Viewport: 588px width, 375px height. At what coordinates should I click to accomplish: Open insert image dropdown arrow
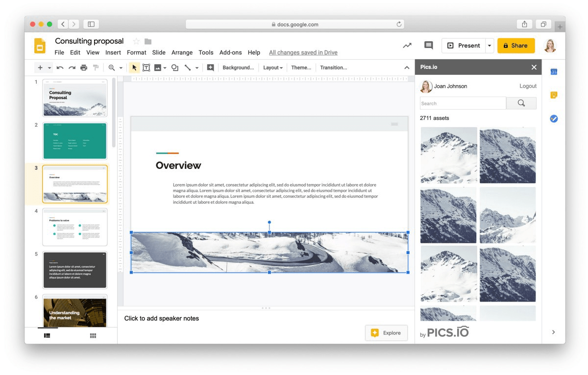point(165,68)
